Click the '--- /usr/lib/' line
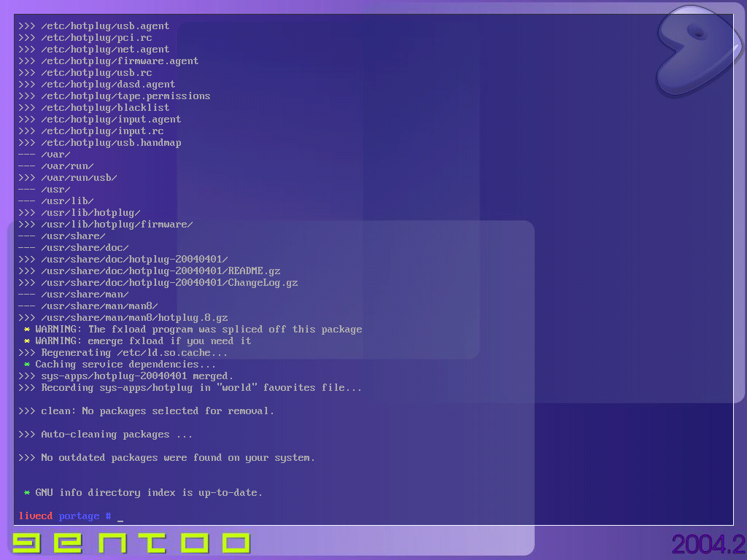747x560 pixels. [55, 201]
